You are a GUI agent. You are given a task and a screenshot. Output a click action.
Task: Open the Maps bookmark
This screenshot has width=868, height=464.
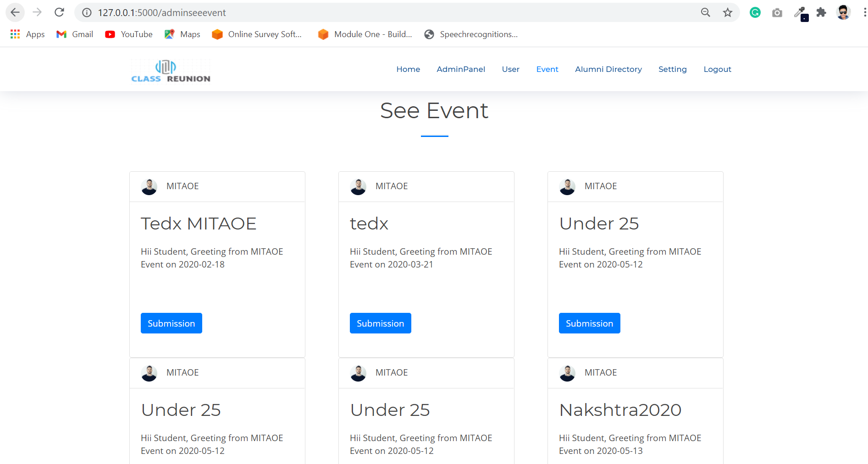point(182,34)
